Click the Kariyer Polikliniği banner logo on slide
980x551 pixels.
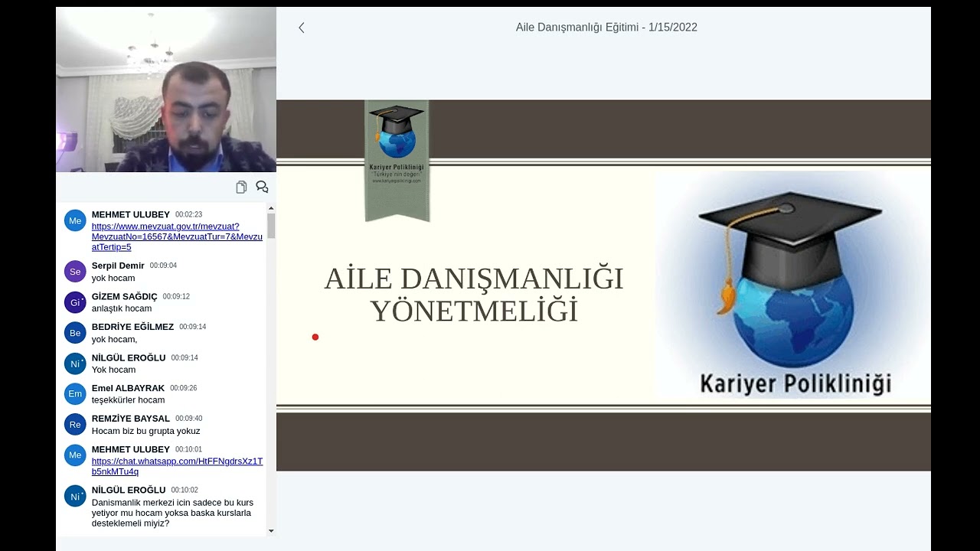[x=397, y=161]
